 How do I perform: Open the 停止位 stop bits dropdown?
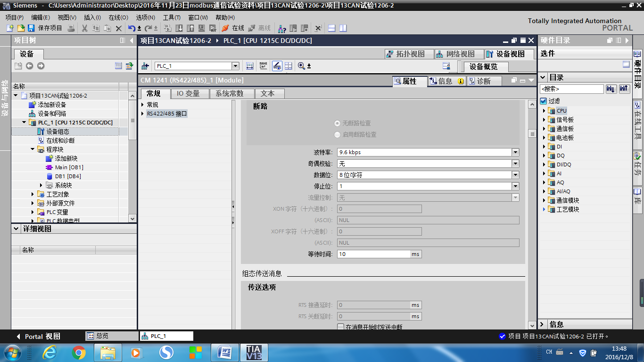515,186
